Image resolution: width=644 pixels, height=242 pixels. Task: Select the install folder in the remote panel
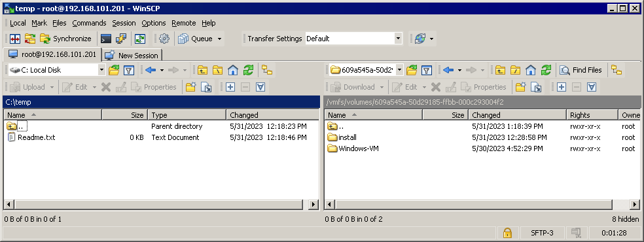342,137
